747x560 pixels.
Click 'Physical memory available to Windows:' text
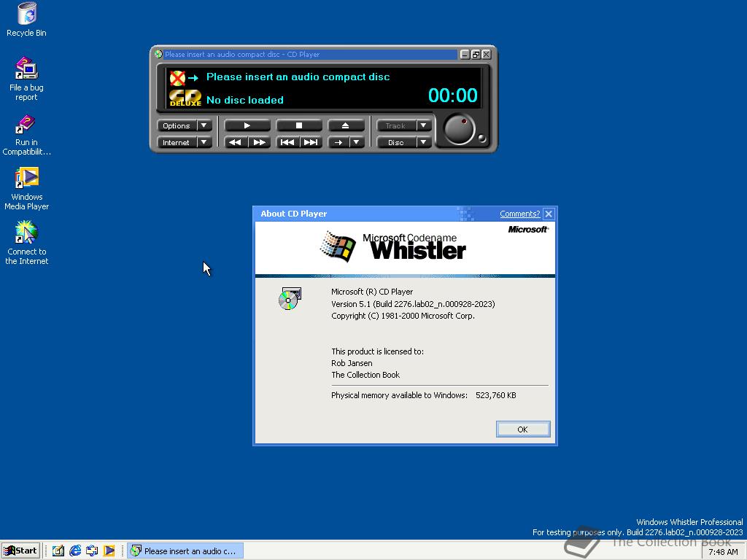pos(399,395)
